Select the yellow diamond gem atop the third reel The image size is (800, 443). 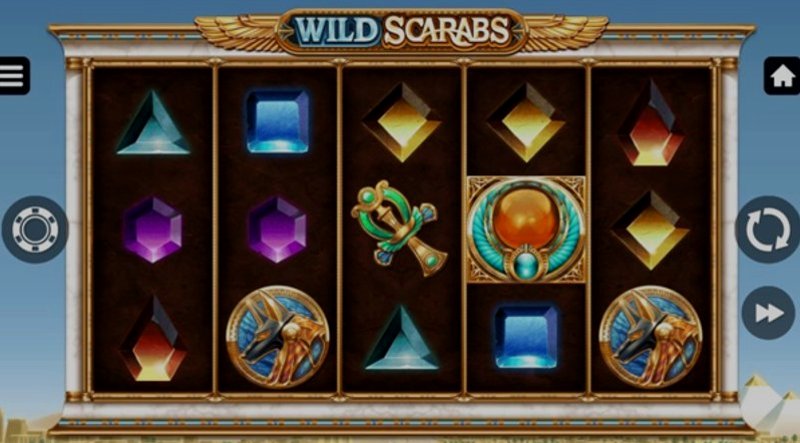tap(402, 122)
